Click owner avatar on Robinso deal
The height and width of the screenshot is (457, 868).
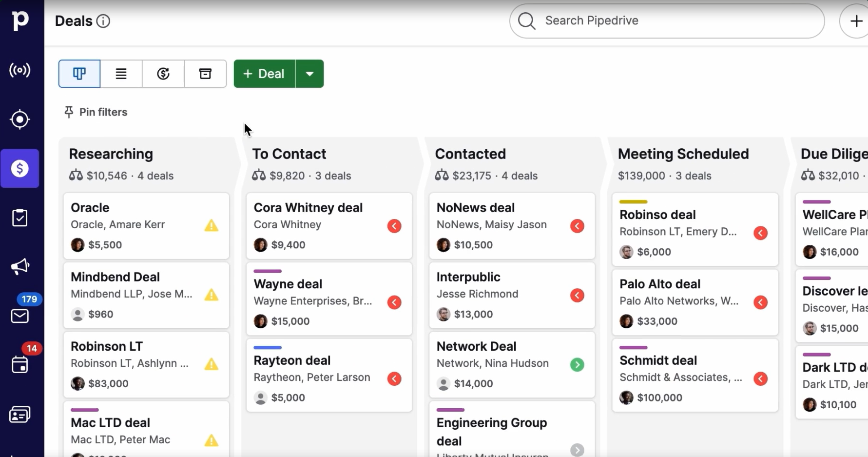626,252
